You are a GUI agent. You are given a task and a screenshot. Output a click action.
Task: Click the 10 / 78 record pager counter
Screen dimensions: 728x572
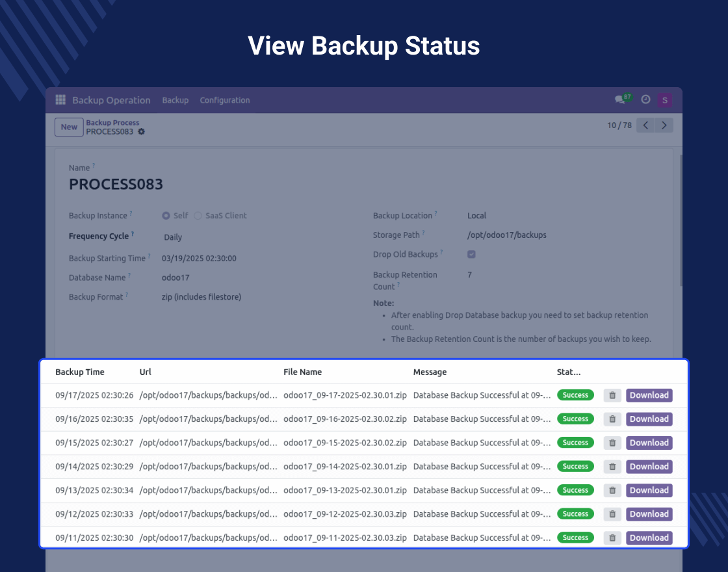click(x=619, y=125)
